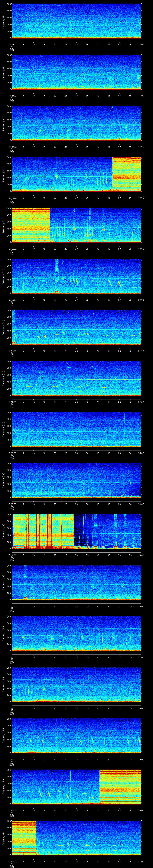This screenshot has height=868, width=153.
Task: Click the loud broadband noise block in 0:18:00 panel
Action: click(31, 225)
